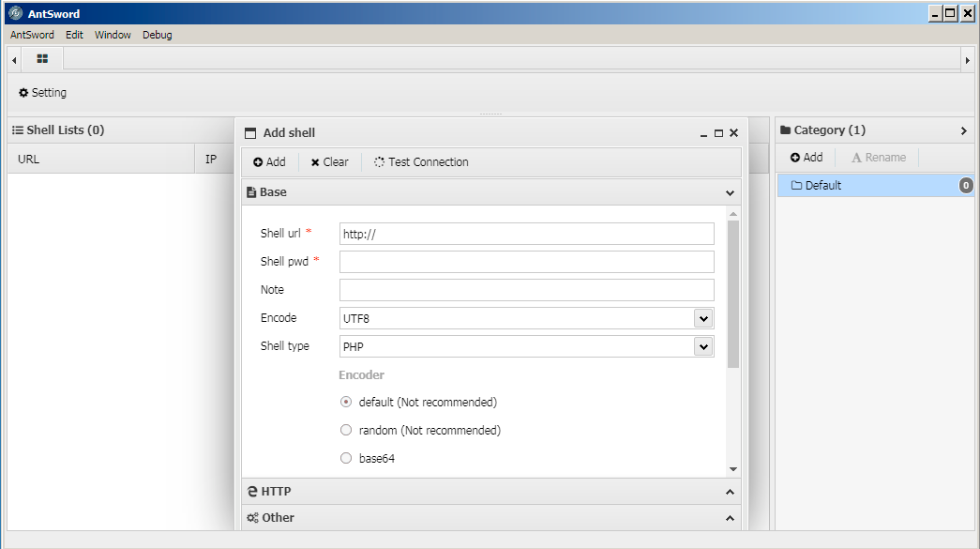Image resolution: width=980 pixels, height=549 pixels.
Task: Select the random (Not recommended) encoder
Action: pos(346,430)
